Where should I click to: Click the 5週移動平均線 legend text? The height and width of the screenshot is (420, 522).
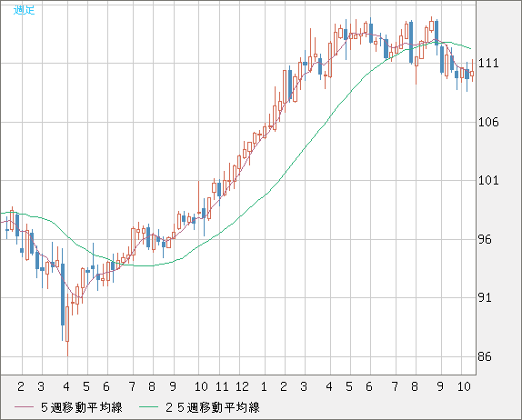82,407
